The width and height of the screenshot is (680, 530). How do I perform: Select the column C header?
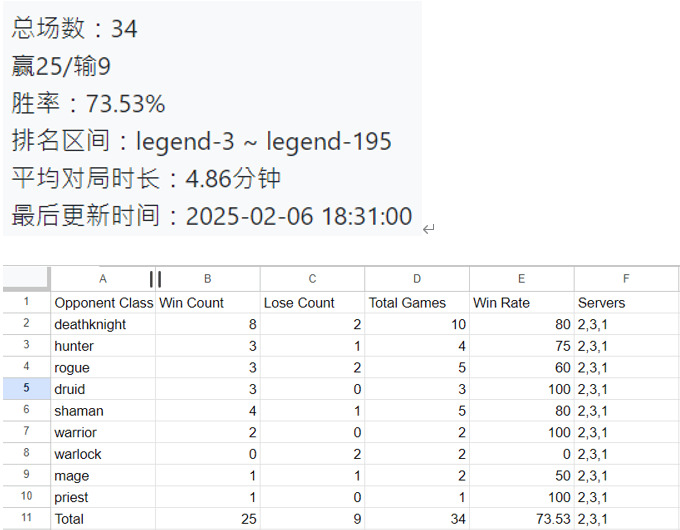[x=312, y=279]
